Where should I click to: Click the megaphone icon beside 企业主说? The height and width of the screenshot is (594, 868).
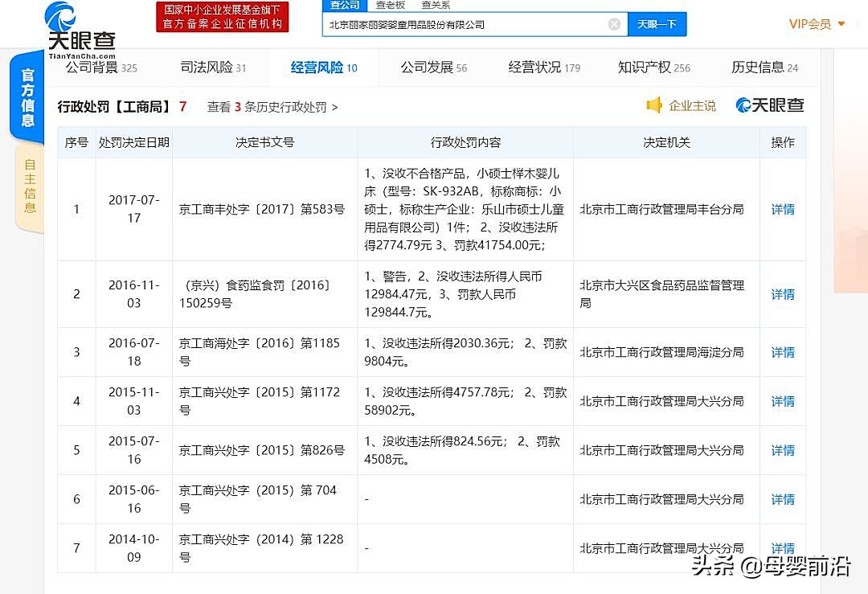click(653, 105)
